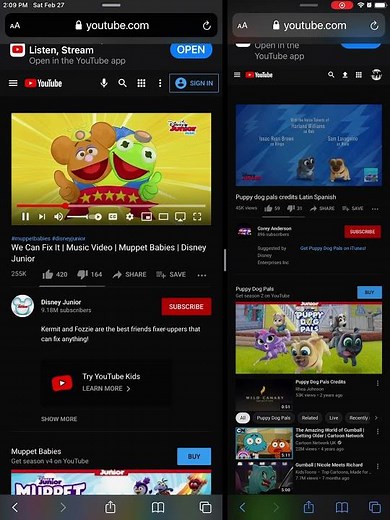
Task: Open Disney Junior channel avatar
Action: (23, 306)
